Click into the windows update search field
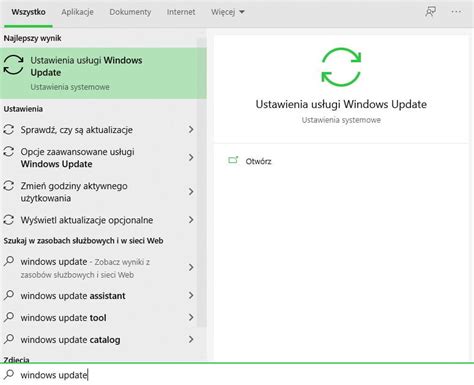The image size is (474, 385). click(237, 375)
